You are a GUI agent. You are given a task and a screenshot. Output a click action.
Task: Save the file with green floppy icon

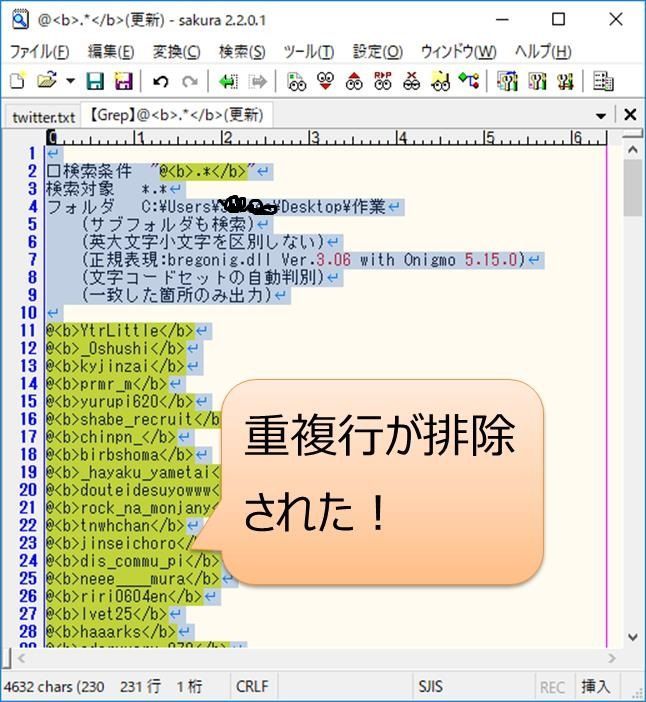94,81
